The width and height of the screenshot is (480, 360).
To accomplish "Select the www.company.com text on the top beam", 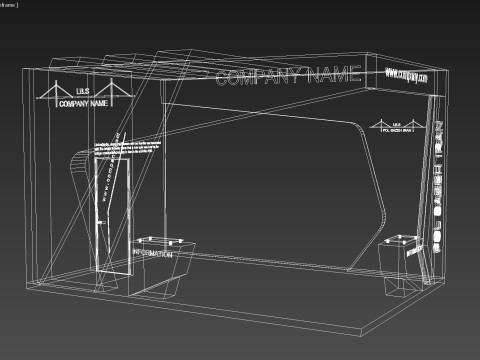I will 406,75.
